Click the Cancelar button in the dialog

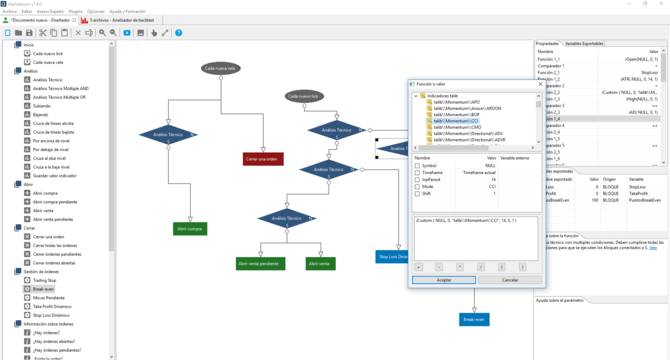click(510, 280)
